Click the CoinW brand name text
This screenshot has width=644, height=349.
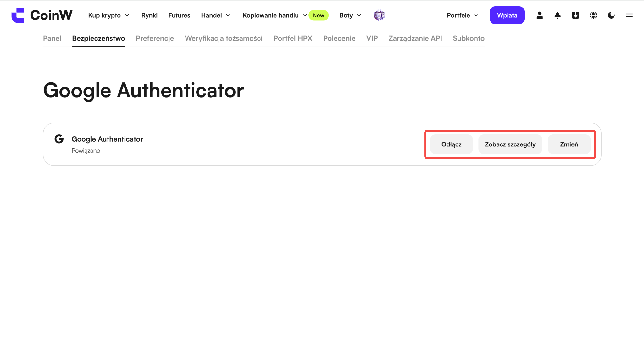tap(51, 15)
